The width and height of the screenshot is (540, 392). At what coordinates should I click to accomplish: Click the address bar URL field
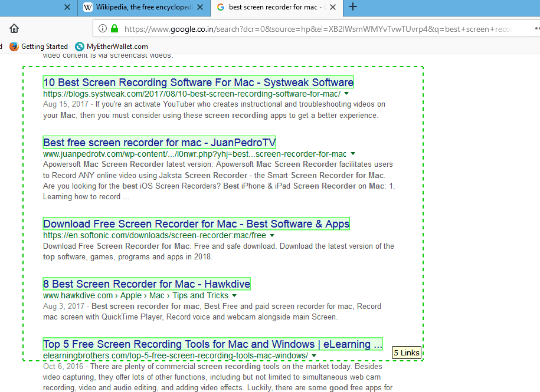click(x=319, y=28)
